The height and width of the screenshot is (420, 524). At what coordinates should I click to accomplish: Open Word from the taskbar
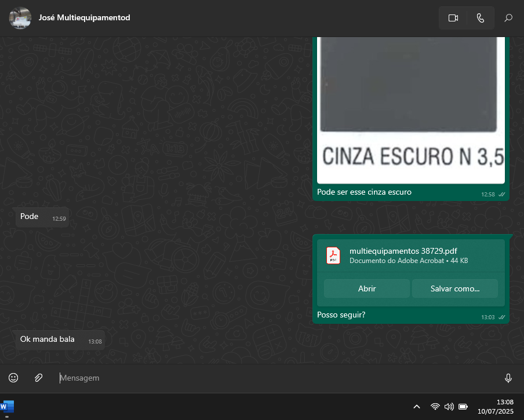[7, 407]
